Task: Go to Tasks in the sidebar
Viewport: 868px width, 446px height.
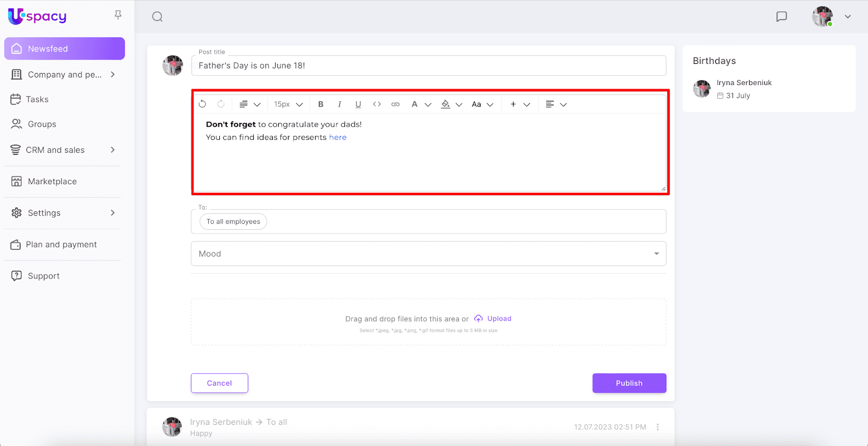Action: pos(37,99)
